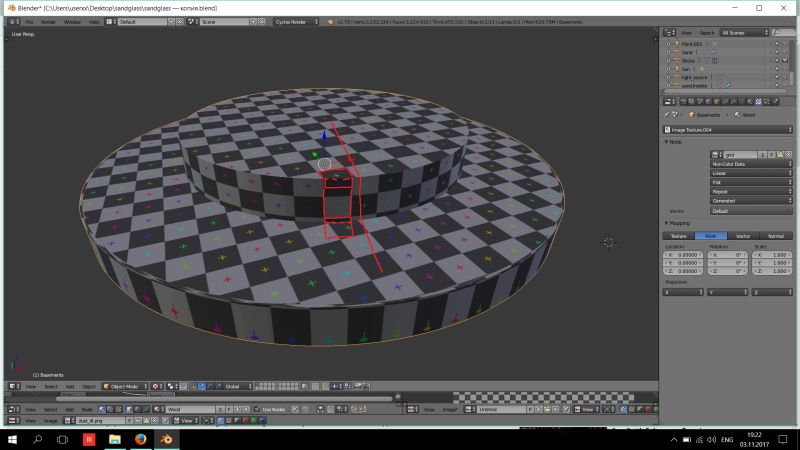800x450 pixels.
Task: Show blue channel in left image editor
Action: click(262, 420)
